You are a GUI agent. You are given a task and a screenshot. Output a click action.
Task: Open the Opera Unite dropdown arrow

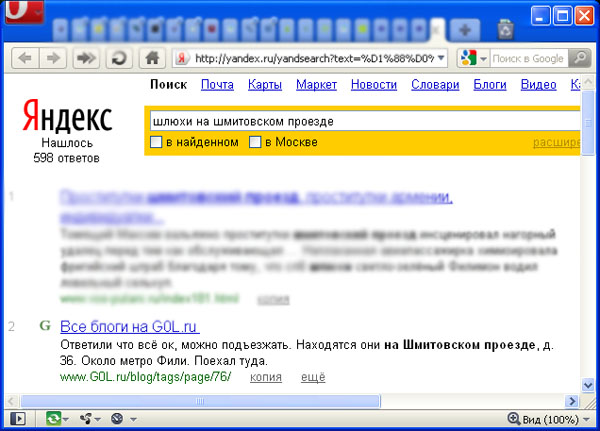point(98,420)
